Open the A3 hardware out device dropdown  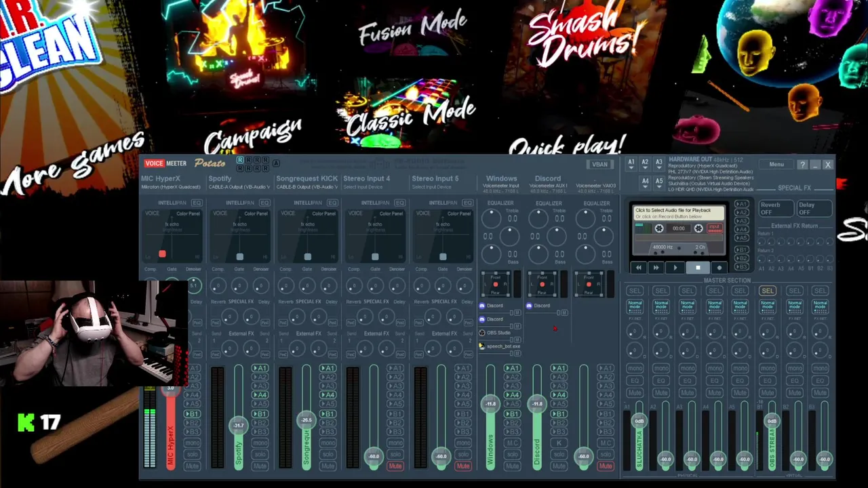point(658,163)
